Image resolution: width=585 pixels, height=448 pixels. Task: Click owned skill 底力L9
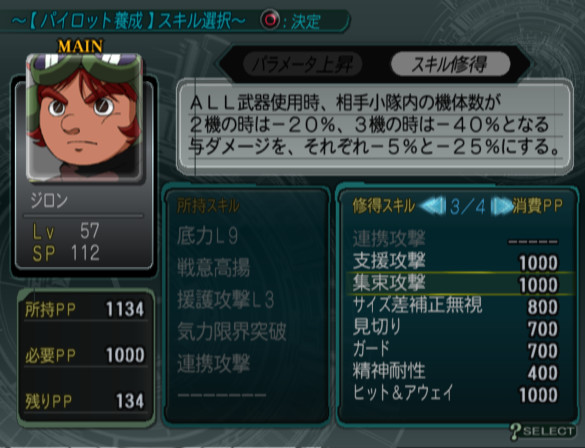207,236
